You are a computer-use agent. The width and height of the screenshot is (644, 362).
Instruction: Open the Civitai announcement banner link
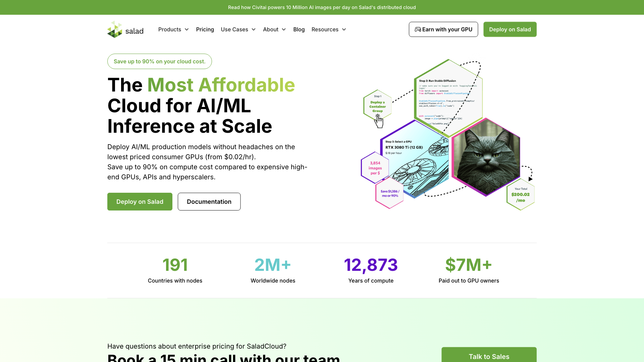(322, 7)
